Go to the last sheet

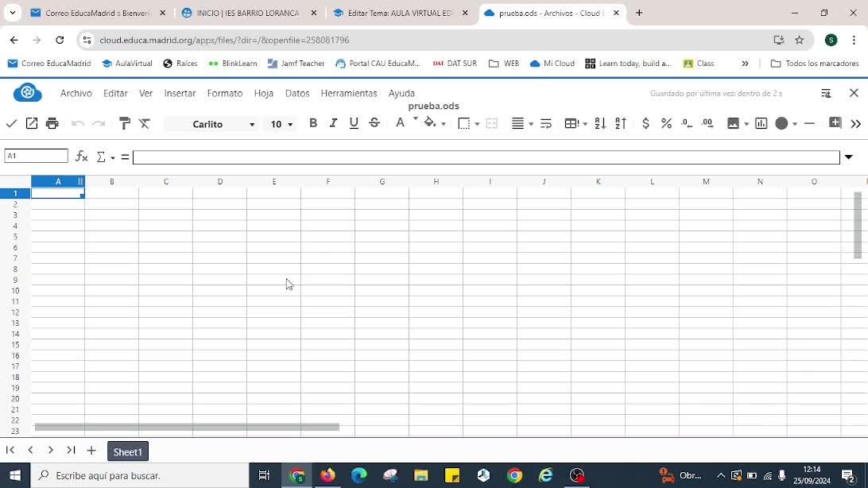pos(71,451)
